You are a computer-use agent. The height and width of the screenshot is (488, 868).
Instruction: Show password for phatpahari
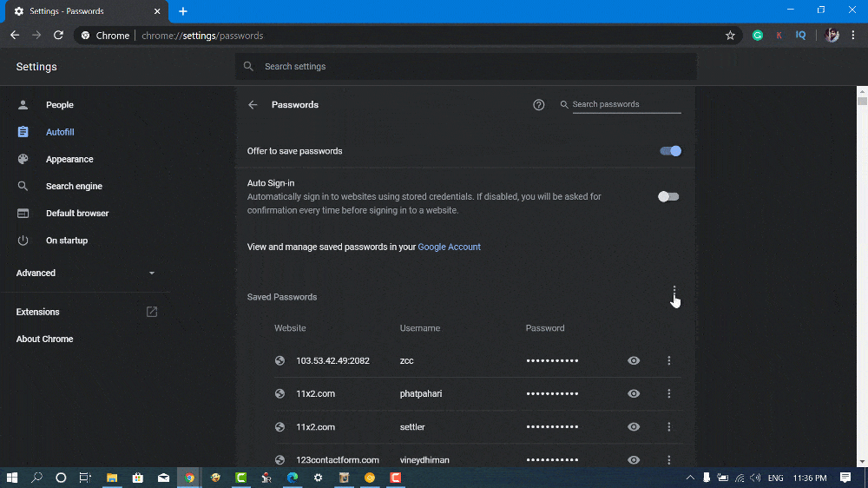pos(634,394)
